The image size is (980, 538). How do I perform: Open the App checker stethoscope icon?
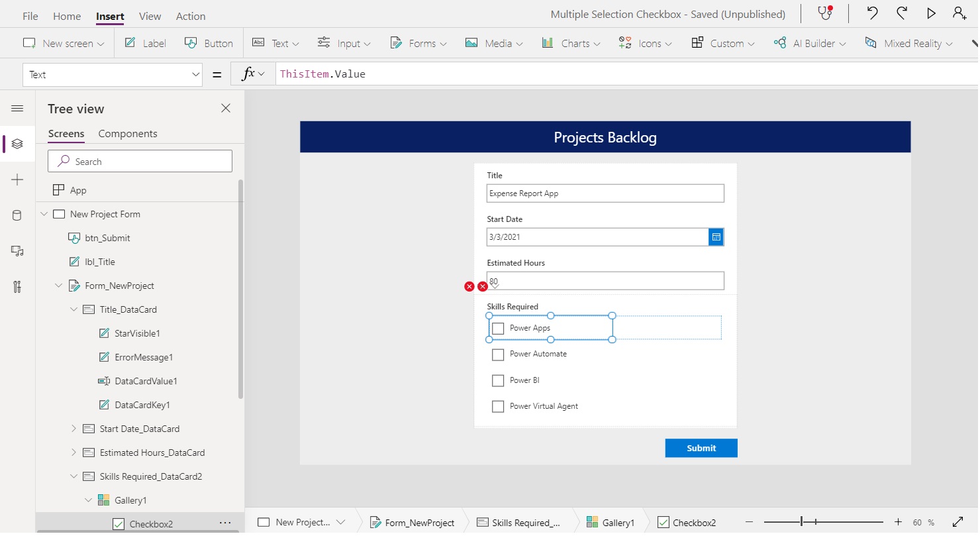pyautogui.click(x=824, y=13)
